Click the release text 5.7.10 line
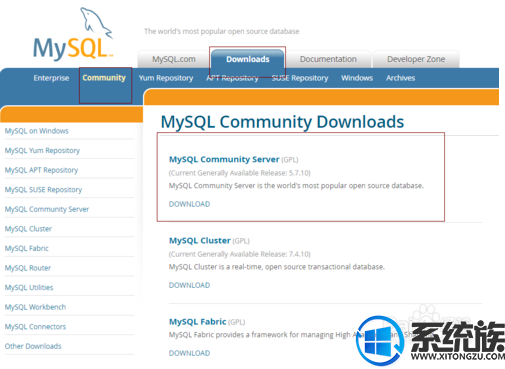 [x=240, y=173]
